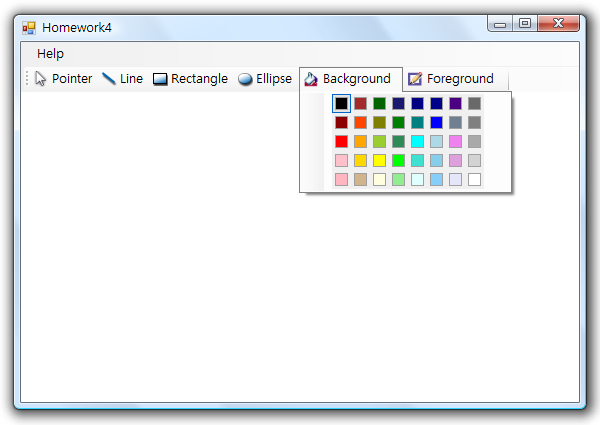
Task: Pick the brown swatch next to black
Action: coord(360,104)
